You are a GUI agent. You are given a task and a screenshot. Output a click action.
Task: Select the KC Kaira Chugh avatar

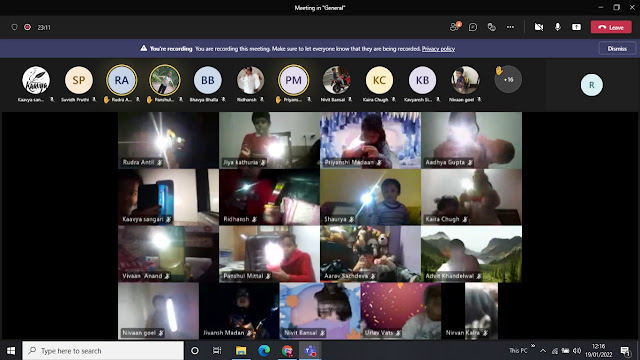(379, 80)
